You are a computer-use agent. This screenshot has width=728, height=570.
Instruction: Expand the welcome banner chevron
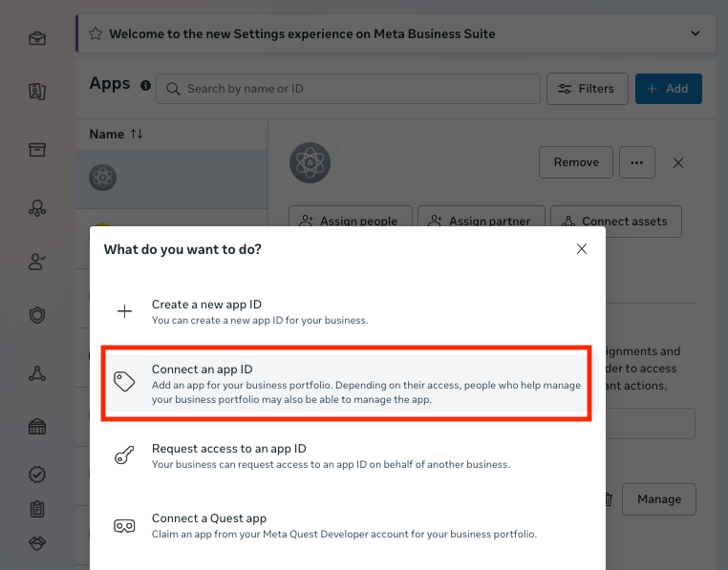[695, 33]
